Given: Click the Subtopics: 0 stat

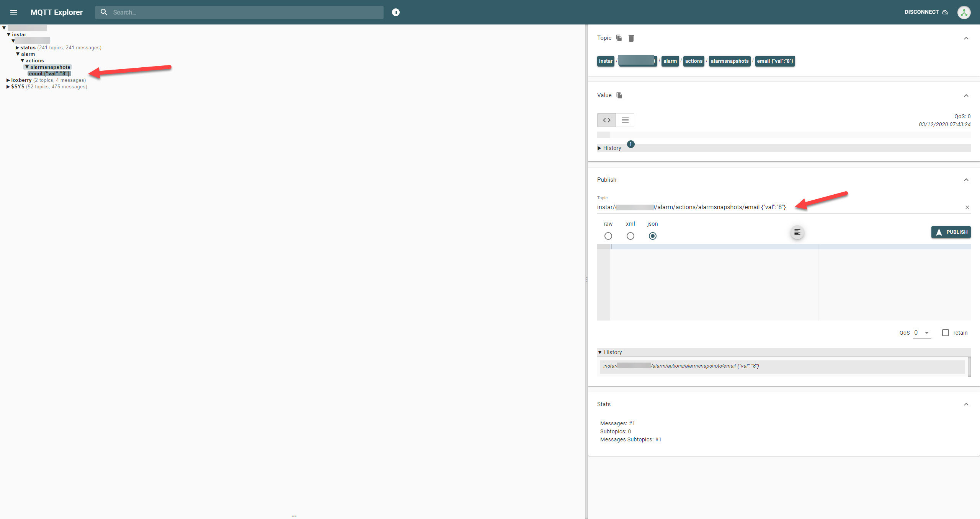Looking at the screenshot, I should coord(616,431).
